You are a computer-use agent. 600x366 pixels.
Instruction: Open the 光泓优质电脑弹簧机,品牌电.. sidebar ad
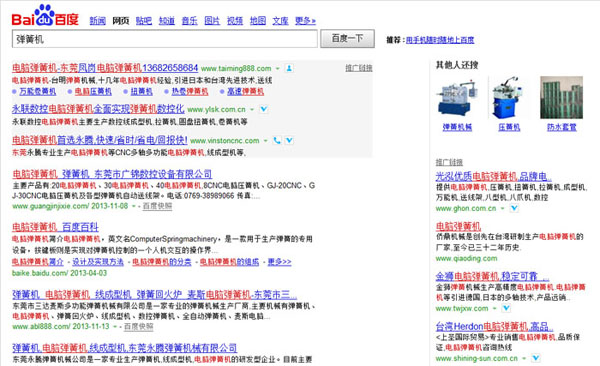[494, 176]
